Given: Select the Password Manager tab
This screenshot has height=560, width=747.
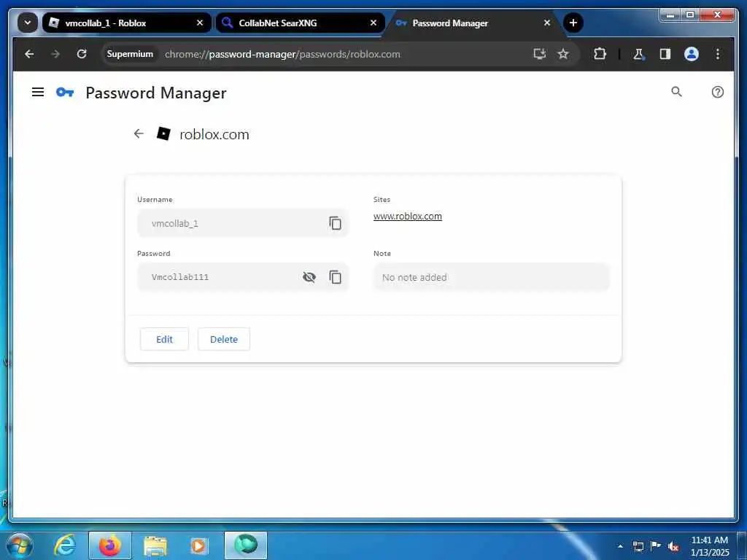Looking at the screenshot, I should tap(473, 23).
